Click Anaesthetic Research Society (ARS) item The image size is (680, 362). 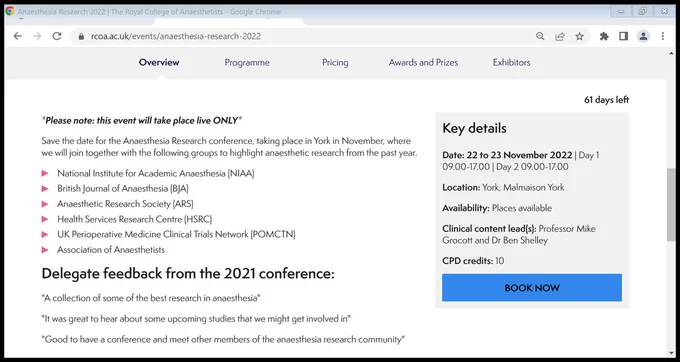tap(125, 204)
